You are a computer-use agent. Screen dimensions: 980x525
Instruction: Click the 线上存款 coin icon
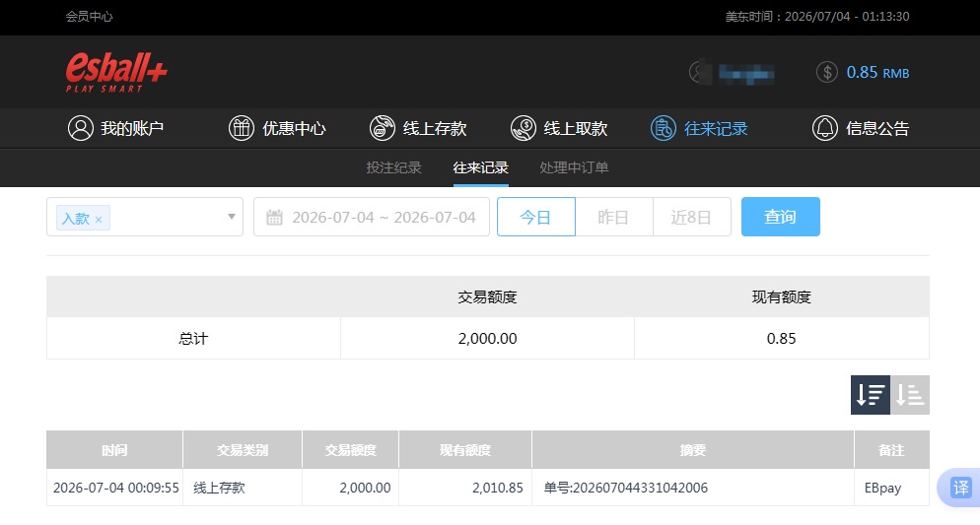pyautogui.click(x=382, y=128)
